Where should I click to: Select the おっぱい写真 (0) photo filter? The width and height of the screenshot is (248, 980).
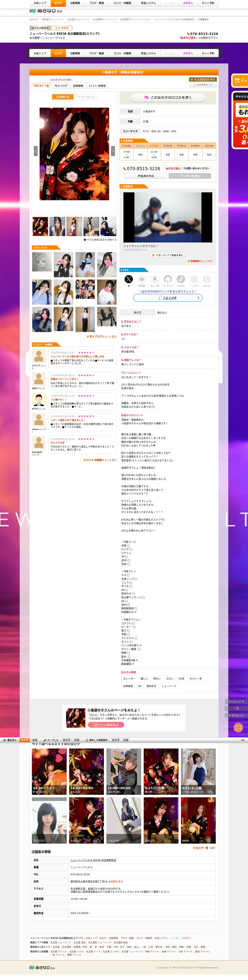86,97
